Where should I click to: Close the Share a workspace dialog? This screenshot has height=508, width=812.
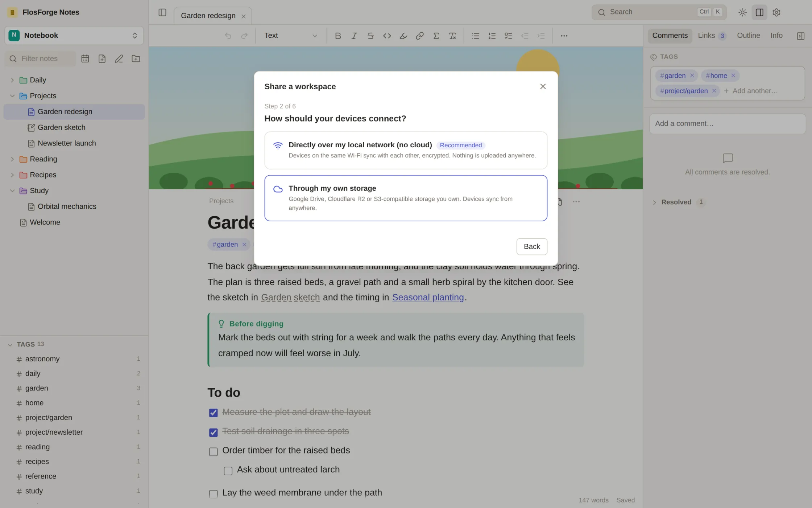click(543, 86)
